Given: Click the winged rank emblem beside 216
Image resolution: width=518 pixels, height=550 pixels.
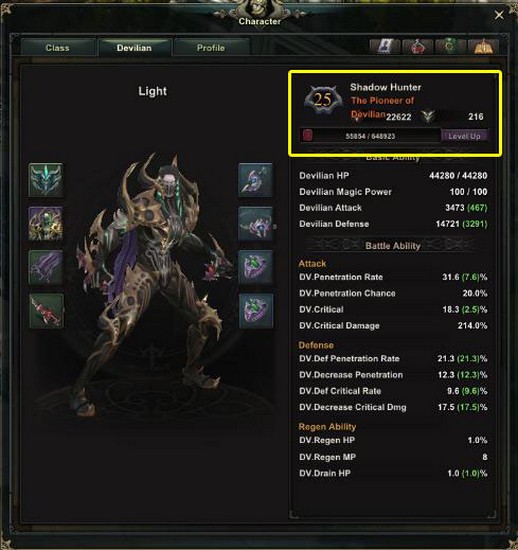Looking at the screenshot, I should point(428,117).
